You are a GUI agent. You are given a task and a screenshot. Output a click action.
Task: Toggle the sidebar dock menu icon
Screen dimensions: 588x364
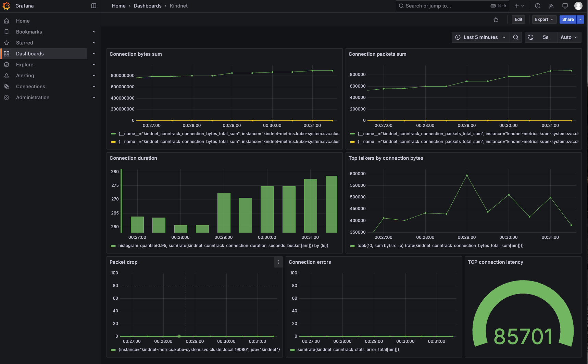[94, 6]
